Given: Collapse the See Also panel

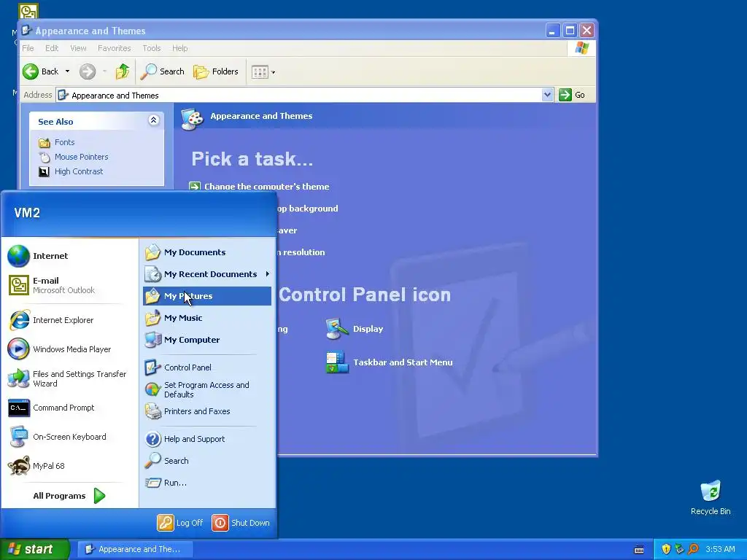Looking at the screenshot, I should click(x=153, y=120).
